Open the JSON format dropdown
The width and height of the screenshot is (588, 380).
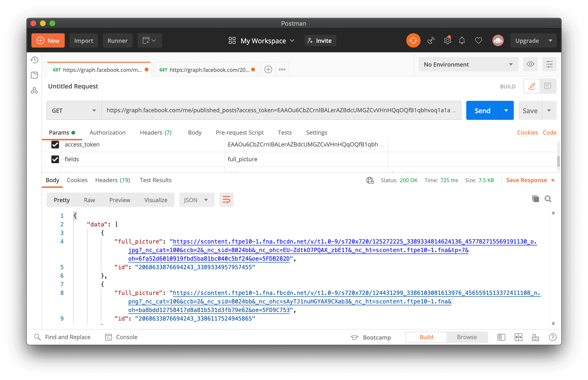tap(197, 200)
